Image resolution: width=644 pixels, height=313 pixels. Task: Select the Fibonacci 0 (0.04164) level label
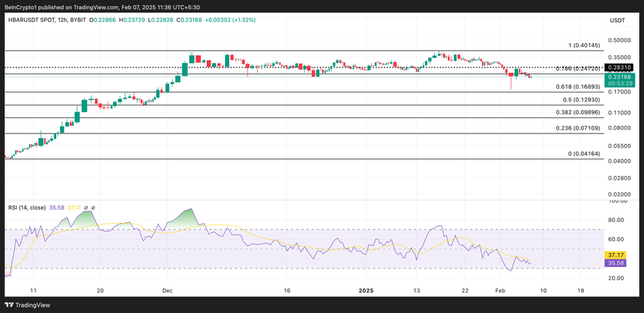tap(583, 154)
